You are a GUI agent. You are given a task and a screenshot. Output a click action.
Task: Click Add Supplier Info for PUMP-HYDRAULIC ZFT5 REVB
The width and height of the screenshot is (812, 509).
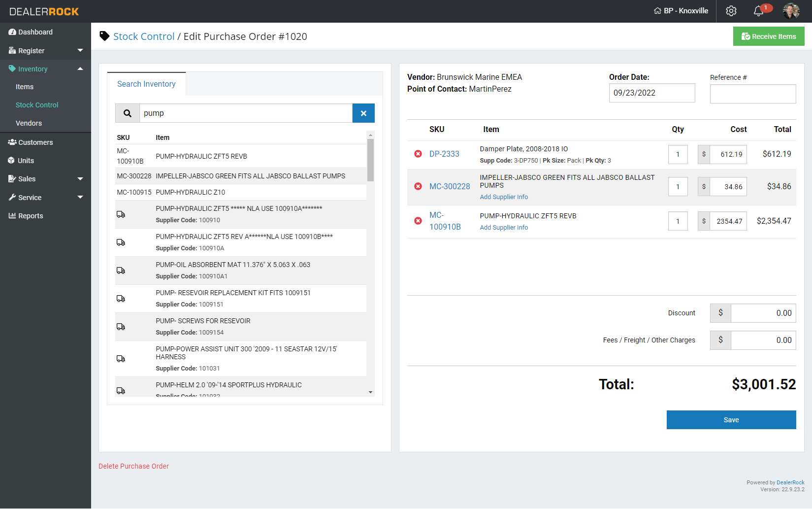point(504,228)
